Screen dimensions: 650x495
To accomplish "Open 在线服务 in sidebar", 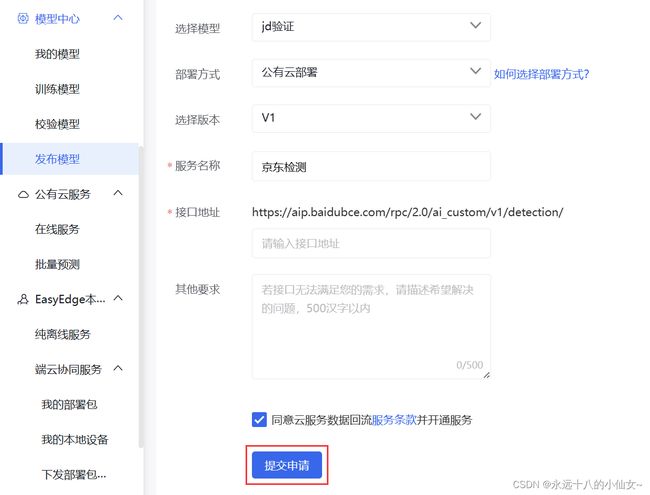I will coord(57,229).
